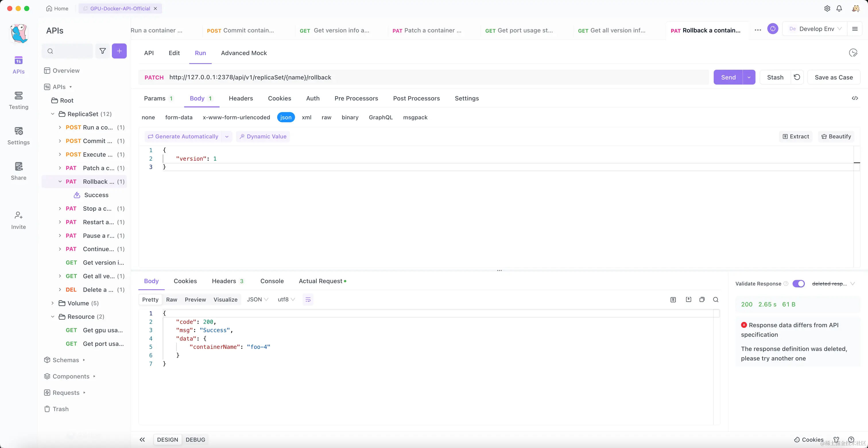Collapse the ReplicaSet folder
Viewport: 868px width, 448px height.
(53, 114)
